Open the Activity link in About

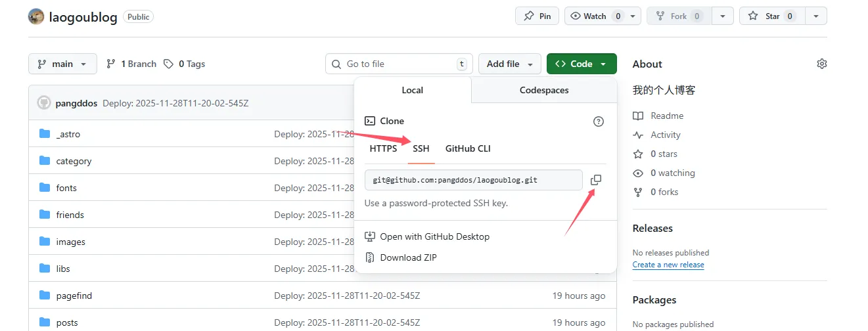657,135
